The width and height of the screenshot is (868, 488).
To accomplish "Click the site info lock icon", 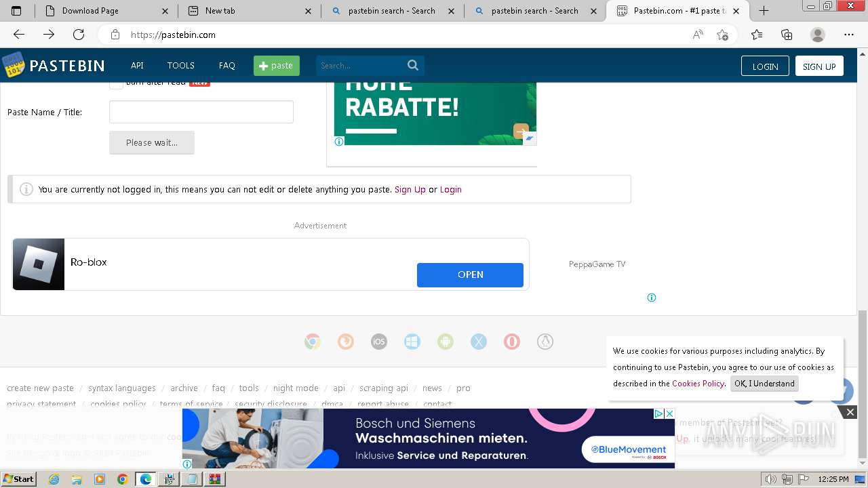I will [115, 35].
